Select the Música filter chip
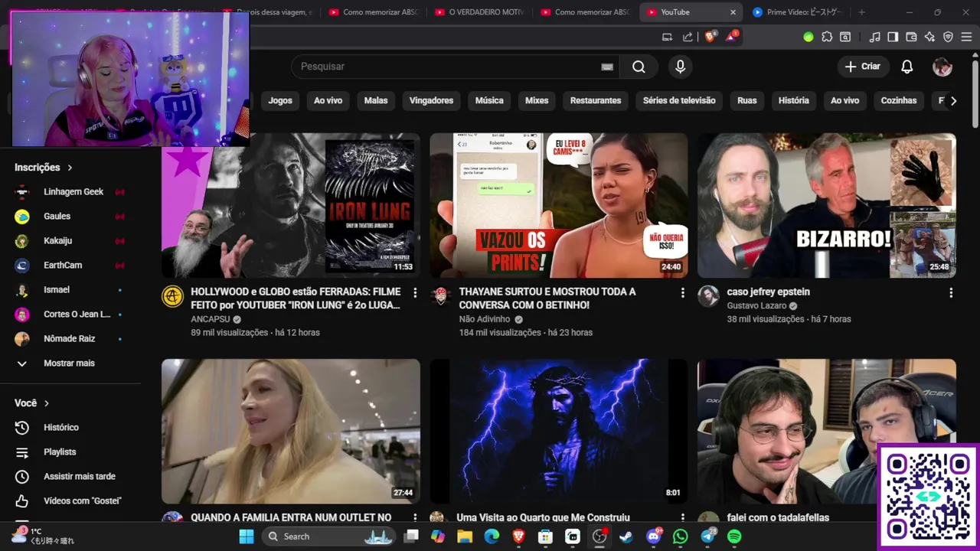The image size is (980, 551). [489, 100]
